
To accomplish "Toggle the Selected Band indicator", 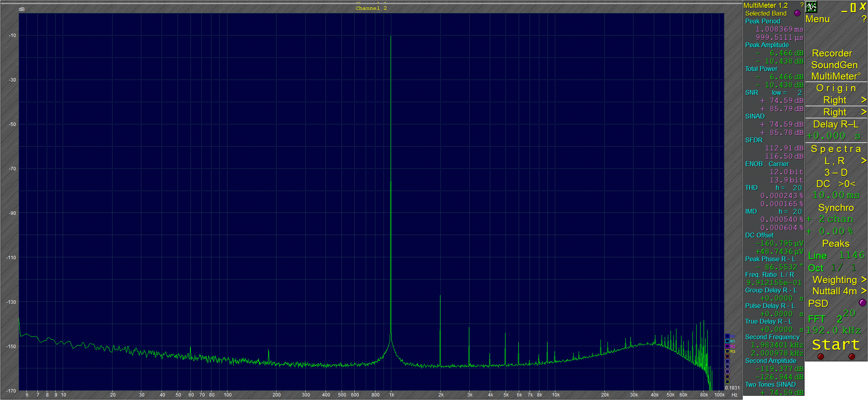I will click(x=797, y=13).
